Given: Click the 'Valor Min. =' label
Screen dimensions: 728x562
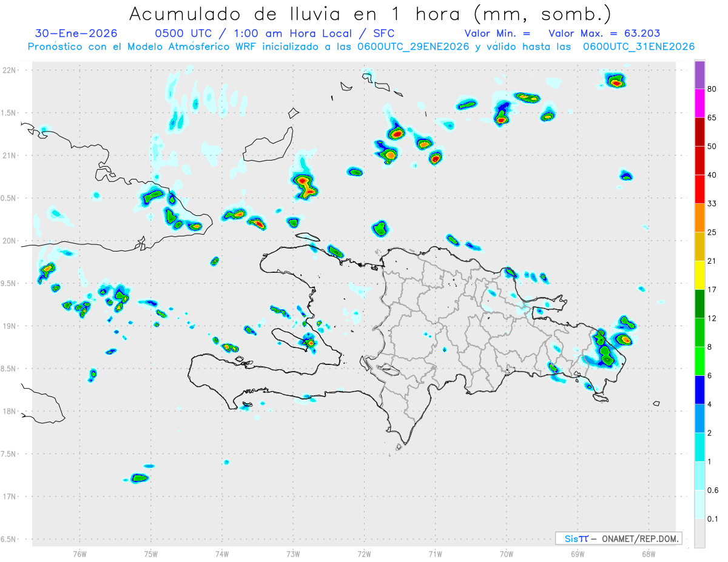Looking at the screenshot, I should point(497,33).
